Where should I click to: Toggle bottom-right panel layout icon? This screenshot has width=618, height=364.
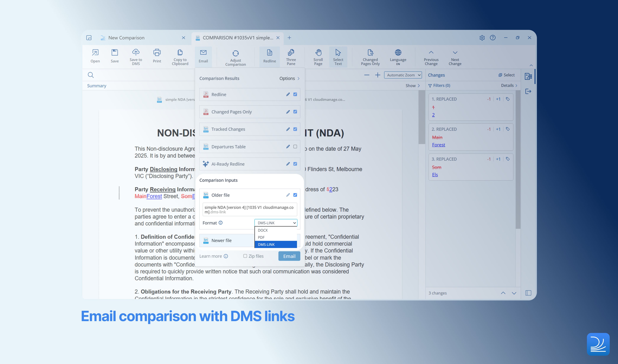coord(528,293)
